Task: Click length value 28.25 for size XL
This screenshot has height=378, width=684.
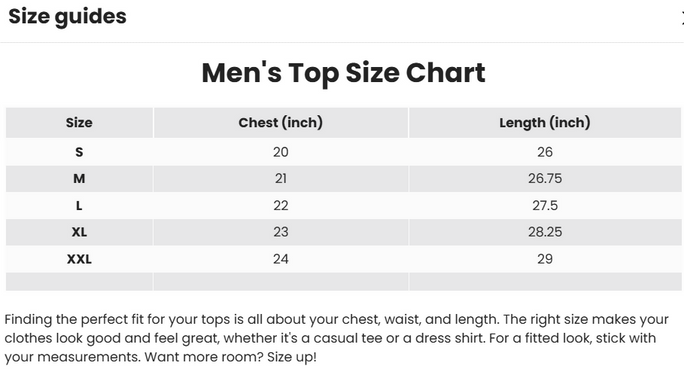Action: (545, 232)
